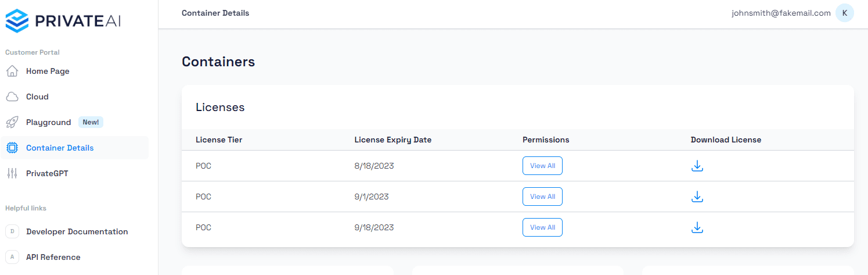Open the Home Page menu item
This screenshot has width=868, height=275.
tap(48, 71)
